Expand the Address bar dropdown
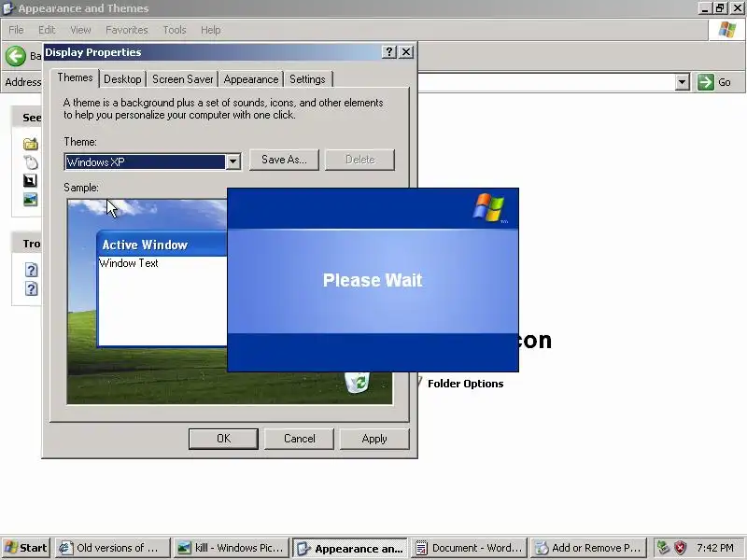The height and width of the screenshot is (560, 747). pos(683,82)
